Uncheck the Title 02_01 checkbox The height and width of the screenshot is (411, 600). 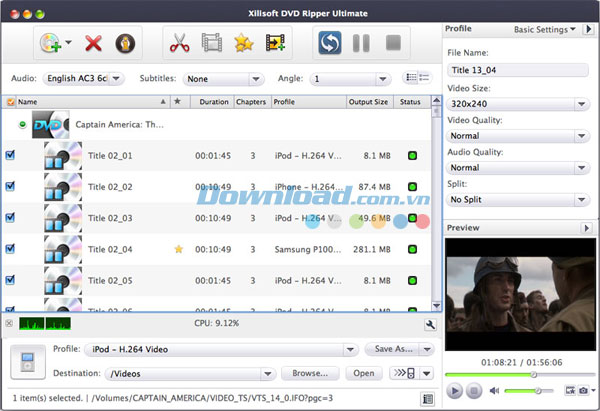pyautogui.click(x=10, y=155)
